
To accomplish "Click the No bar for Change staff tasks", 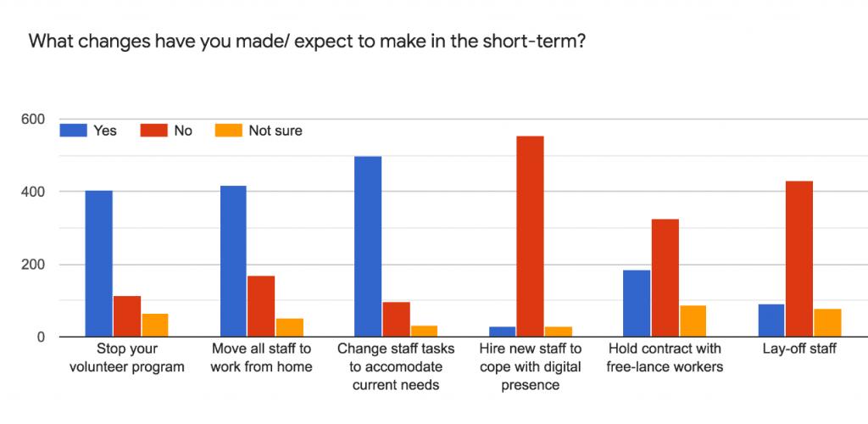I will tap(396, 320).
